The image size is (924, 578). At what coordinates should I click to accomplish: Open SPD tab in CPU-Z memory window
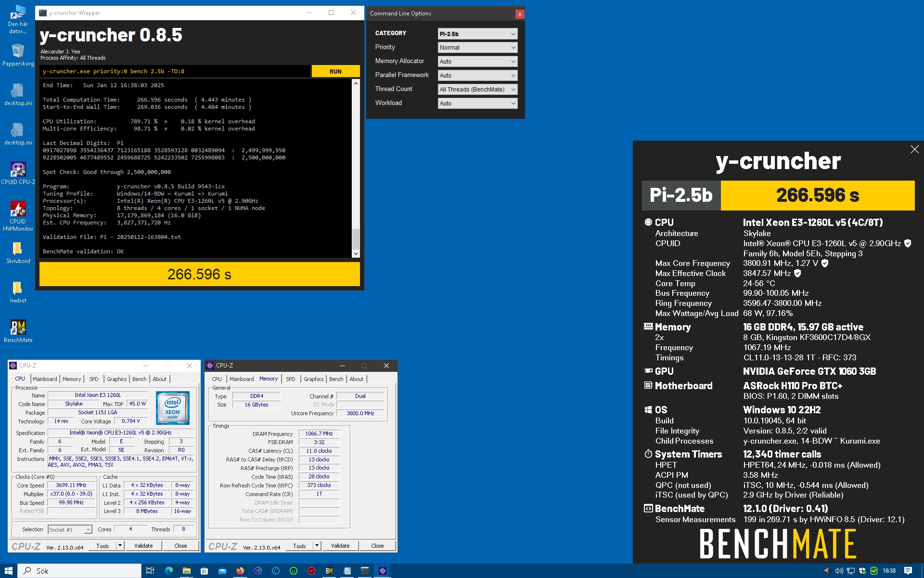291,379
